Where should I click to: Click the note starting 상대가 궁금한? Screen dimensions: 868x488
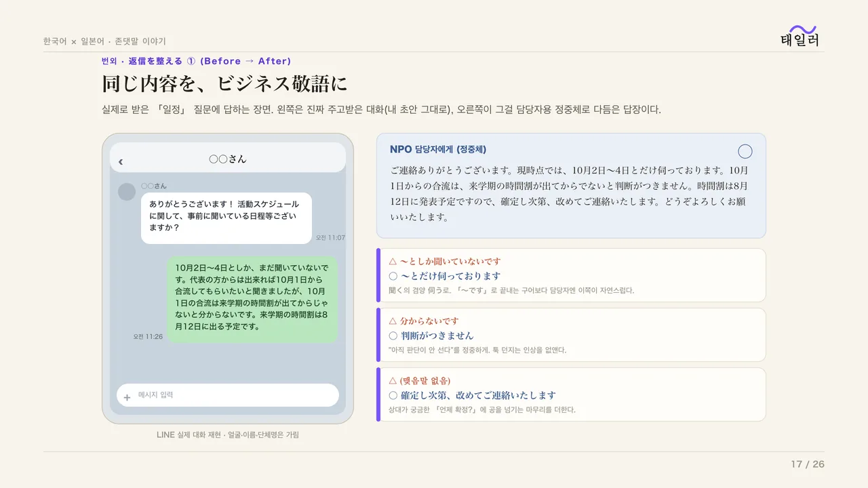coord(482,409)
